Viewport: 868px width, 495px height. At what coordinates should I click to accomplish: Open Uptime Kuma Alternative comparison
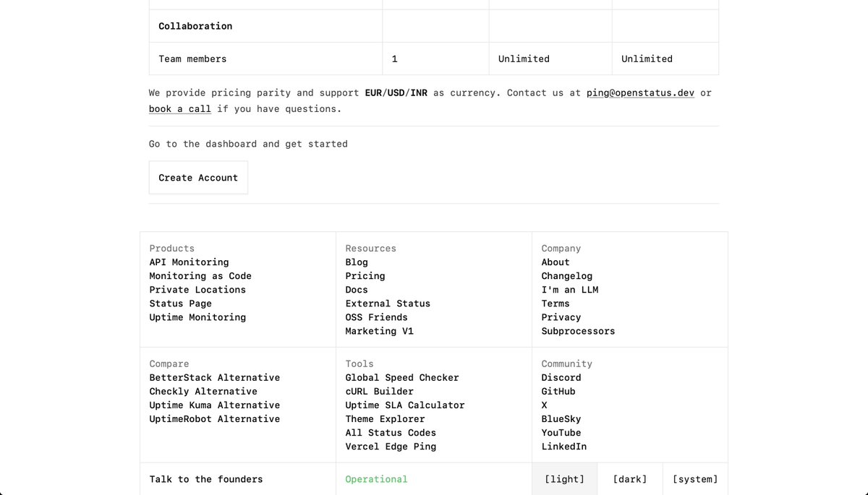point(214,405)
